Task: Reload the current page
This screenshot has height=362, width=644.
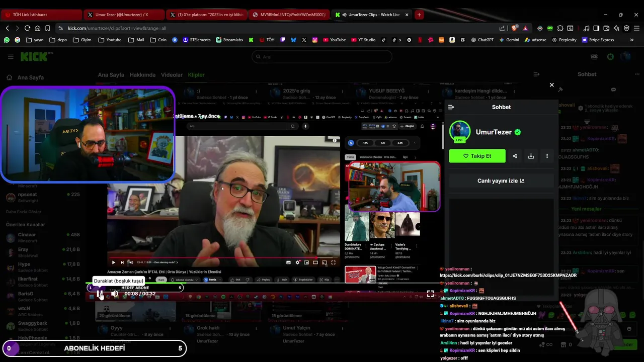Action: point(27,28)
